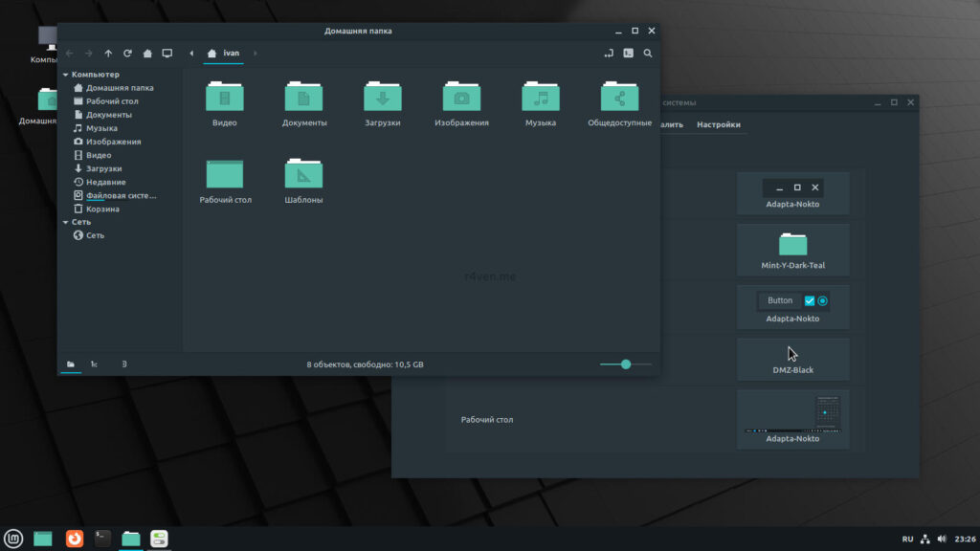Reload the current folder view
This screenshot has width=980, height=551.
[x=127, y=54]
